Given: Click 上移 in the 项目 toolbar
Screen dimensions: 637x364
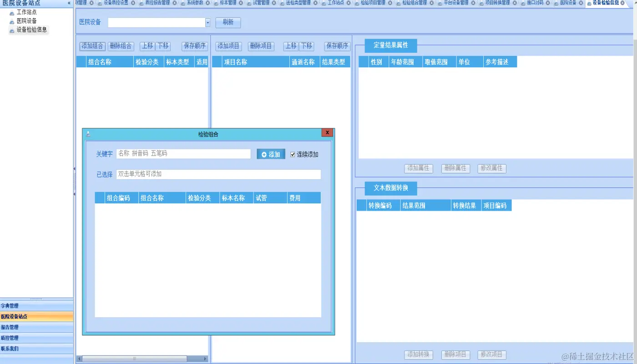Looking at the screenshot, I should [291, 46].
